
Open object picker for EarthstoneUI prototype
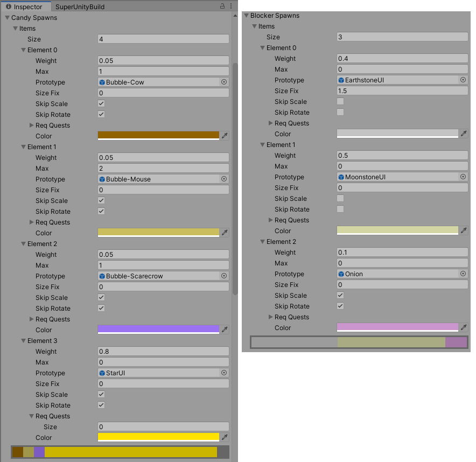click(x=463, y=80)
